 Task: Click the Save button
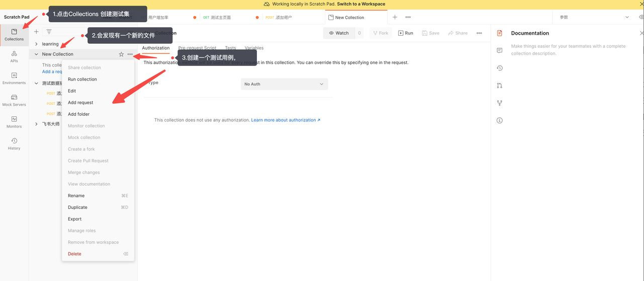431,33
